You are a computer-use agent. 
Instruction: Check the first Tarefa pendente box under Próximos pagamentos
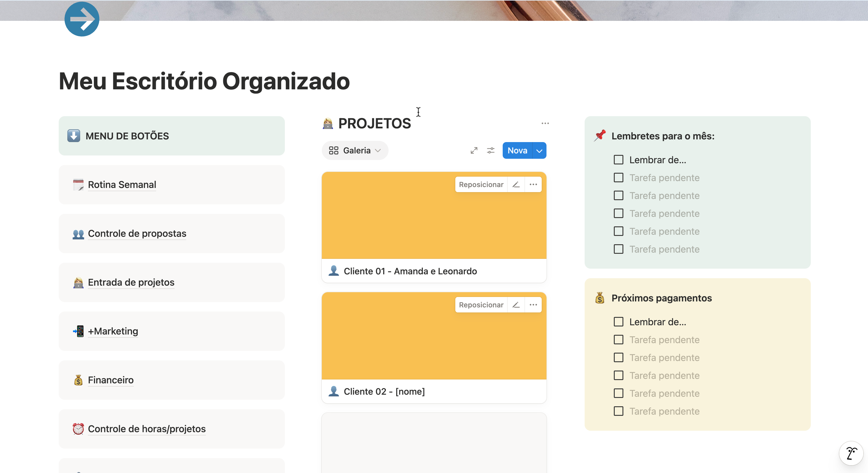[618, 340]
